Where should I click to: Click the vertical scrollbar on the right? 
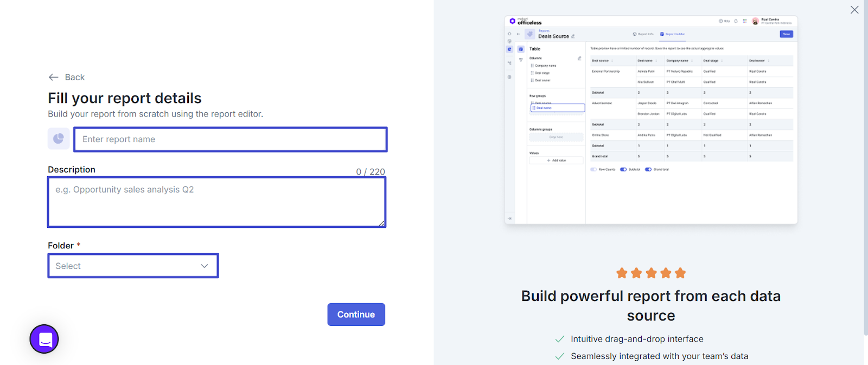click(x=865, y=163)
